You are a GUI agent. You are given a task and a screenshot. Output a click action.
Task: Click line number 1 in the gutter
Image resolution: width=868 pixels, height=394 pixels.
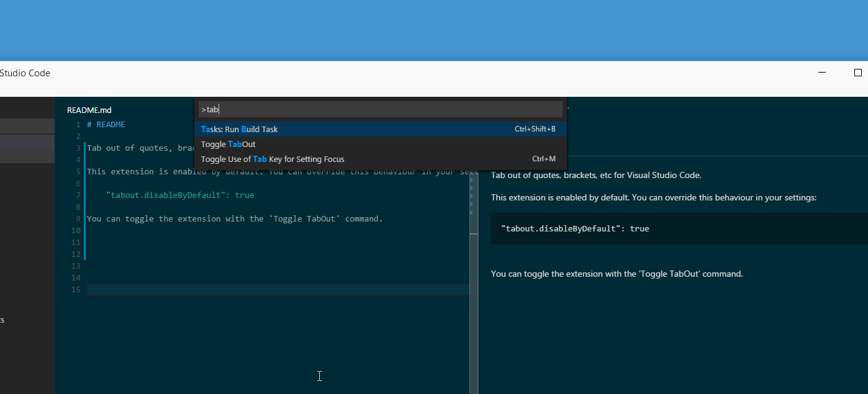pyautogui.click(x=78, y=125)
